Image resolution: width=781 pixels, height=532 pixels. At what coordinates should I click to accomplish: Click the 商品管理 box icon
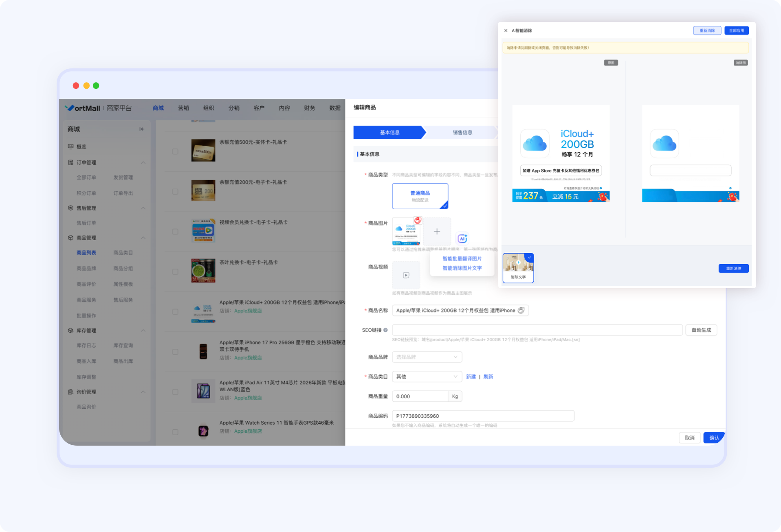[x=70, y=238]
